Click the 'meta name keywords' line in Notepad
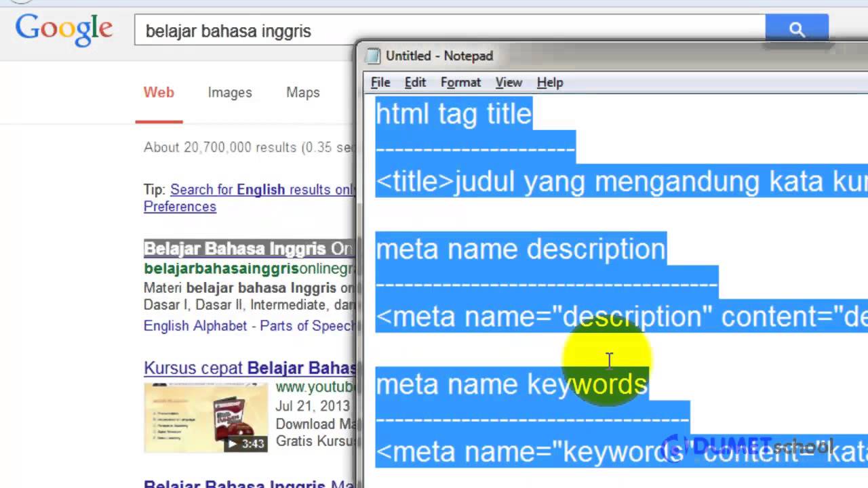Image resolution: width=868 pixels, height=488 pixels. coord(512,384)
